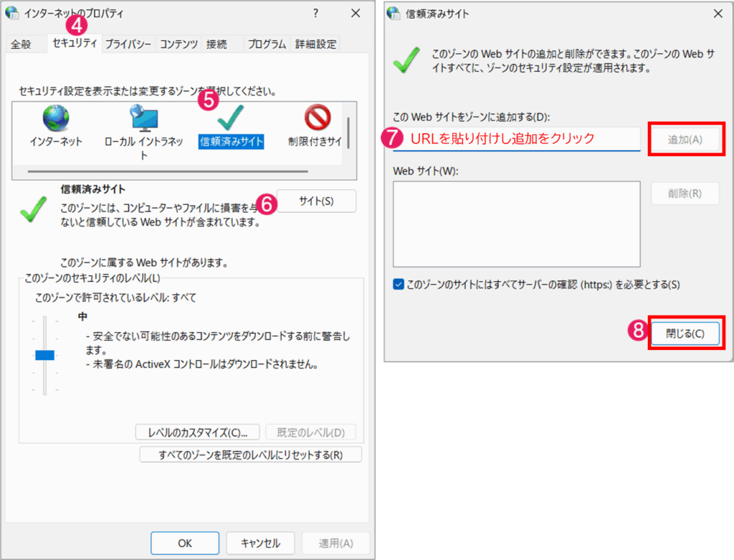Click the security level slider handle
The width and height of the screenshot is (734, 560).
45,355
